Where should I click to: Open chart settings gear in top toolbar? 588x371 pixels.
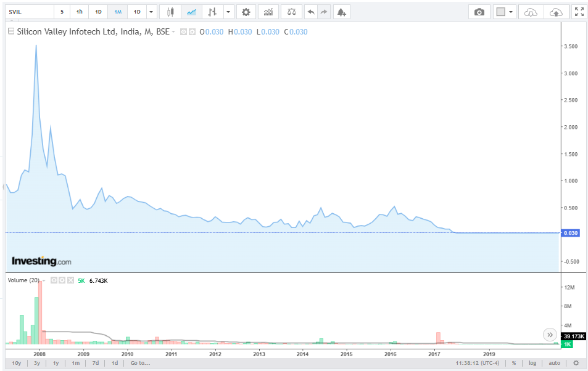[x=246, y=12]
